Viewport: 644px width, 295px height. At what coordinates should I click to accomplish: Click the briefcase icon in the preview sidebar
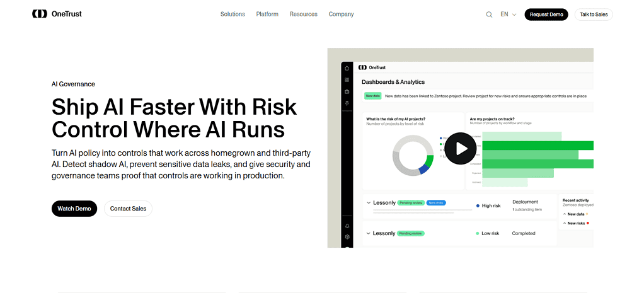pyautogui.click(x=347, y=91)
